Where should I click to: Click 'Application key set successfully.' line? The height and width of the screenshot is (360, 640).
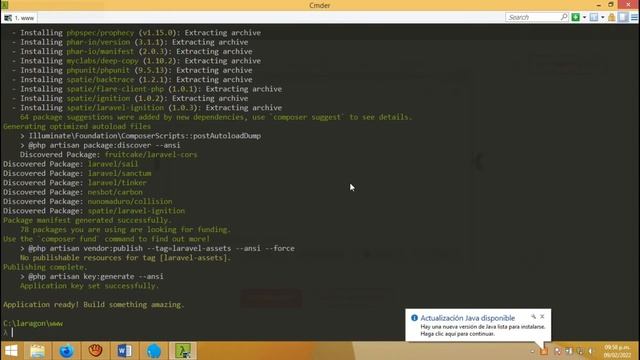[89, 286]
